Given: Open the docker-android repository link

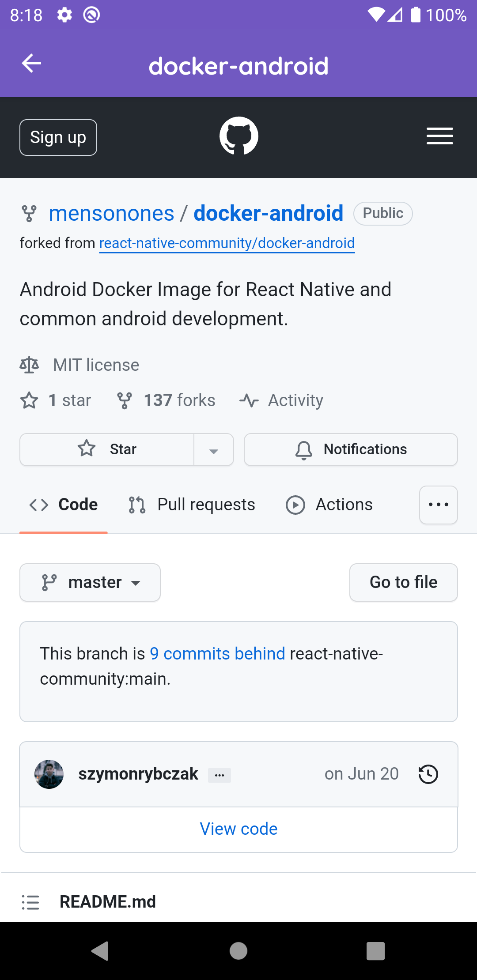Looking at the screenshot, I should point(269,214).
